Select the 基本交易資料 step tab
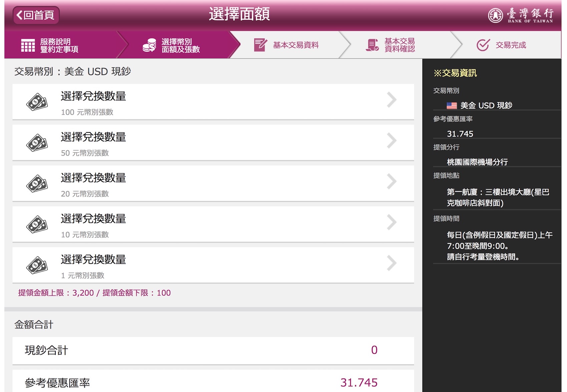567x392 pixels. pos(296,45)
